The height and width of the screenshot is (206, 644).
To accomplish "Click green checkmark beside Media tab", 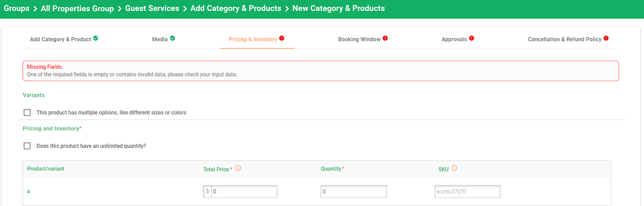I will [173, 39].
